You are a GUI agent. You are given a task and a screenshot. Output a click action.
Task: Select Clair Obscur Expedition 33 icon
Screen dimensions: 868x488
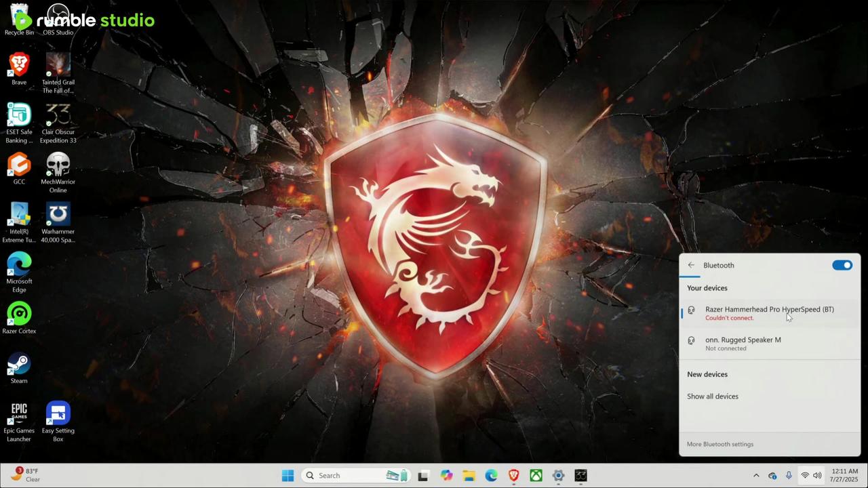(58, 123)
